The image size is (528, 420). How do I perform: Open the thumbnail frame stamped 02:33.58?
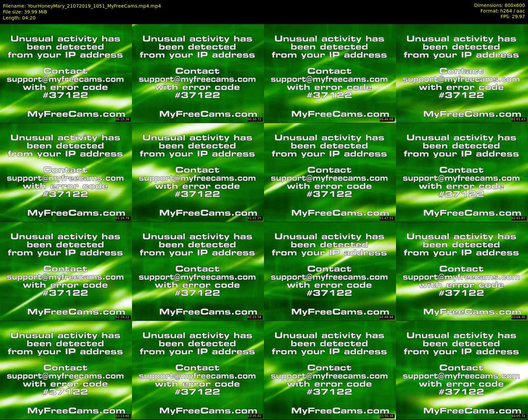198,271
